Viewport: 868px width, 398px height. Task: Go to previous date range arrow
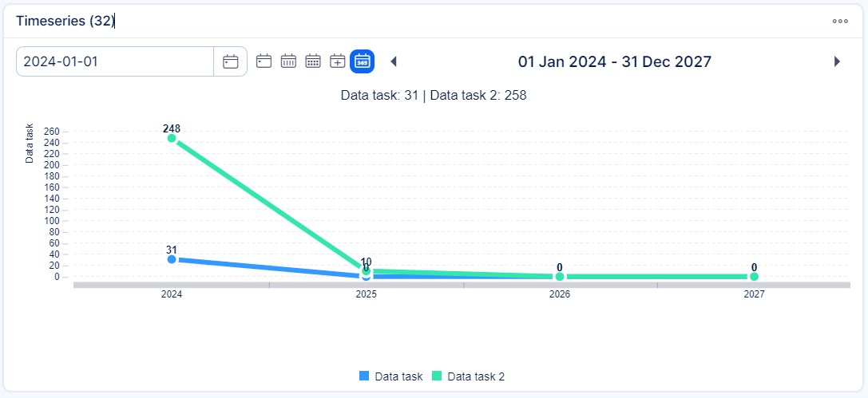coord(393,61)
